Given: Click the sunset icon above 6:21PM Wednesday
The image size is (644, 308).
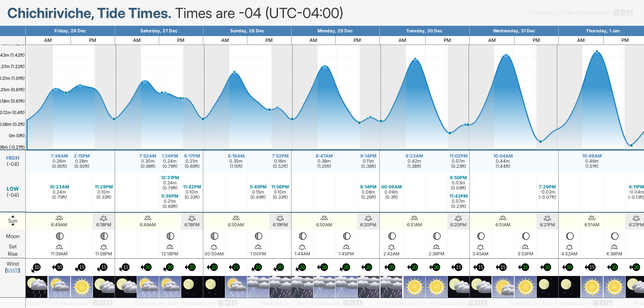Looking at the screenshot, I should pyautogui.click(x=547, y=218).
